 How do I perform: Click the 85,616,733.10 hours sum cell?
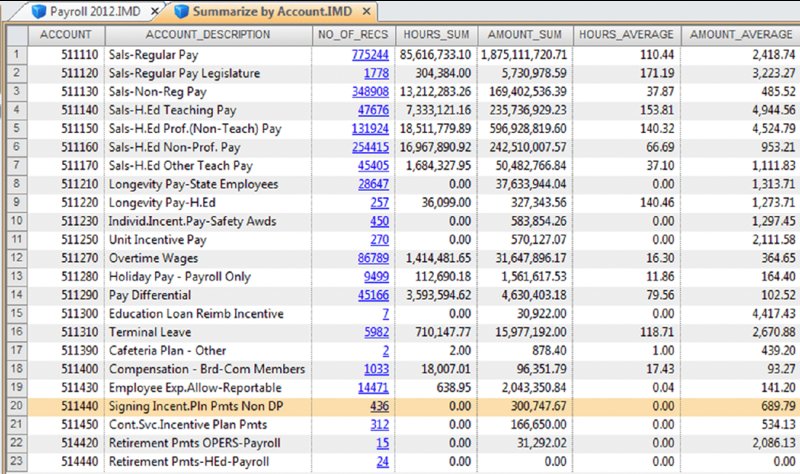[x=436, y=55]
